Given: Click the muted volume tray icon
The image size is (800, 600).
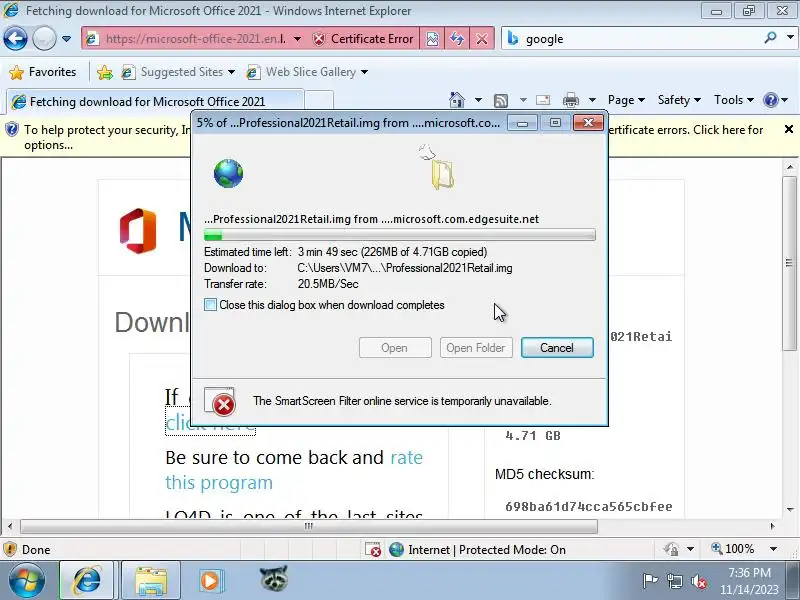Looking at the screenshot, I should click(698, 581).
